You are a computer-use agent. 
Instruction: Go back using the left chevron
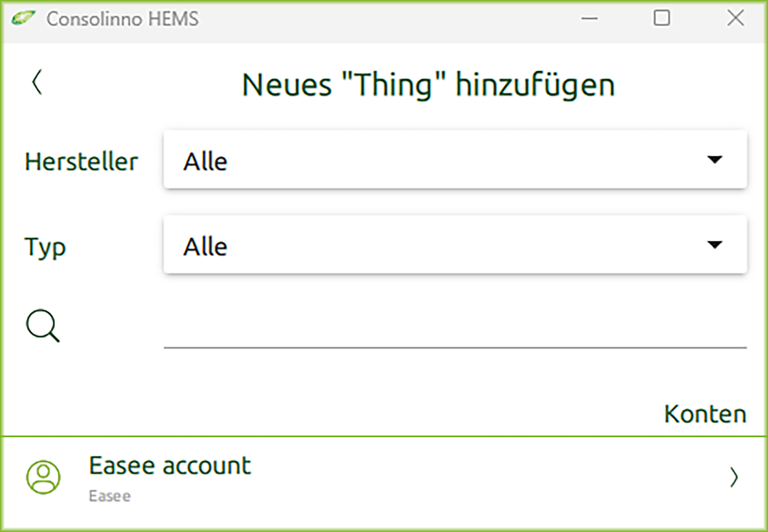(37, 82)
